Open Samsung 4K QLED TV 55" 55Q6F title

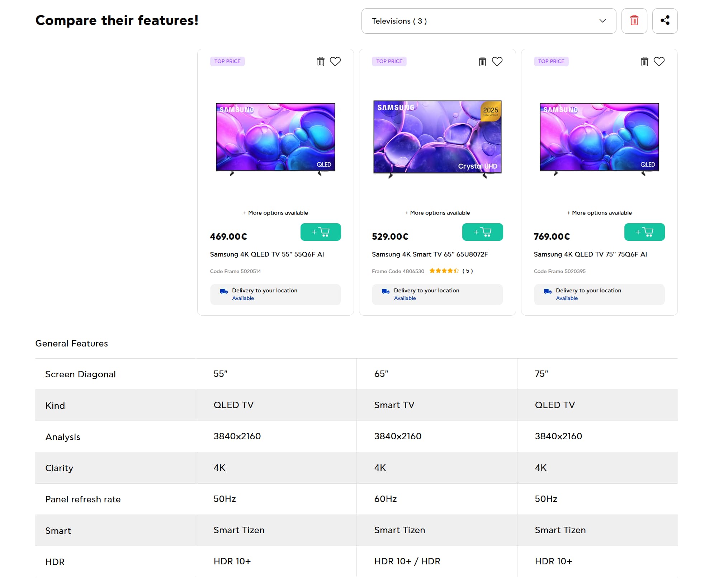click(266, 254)
